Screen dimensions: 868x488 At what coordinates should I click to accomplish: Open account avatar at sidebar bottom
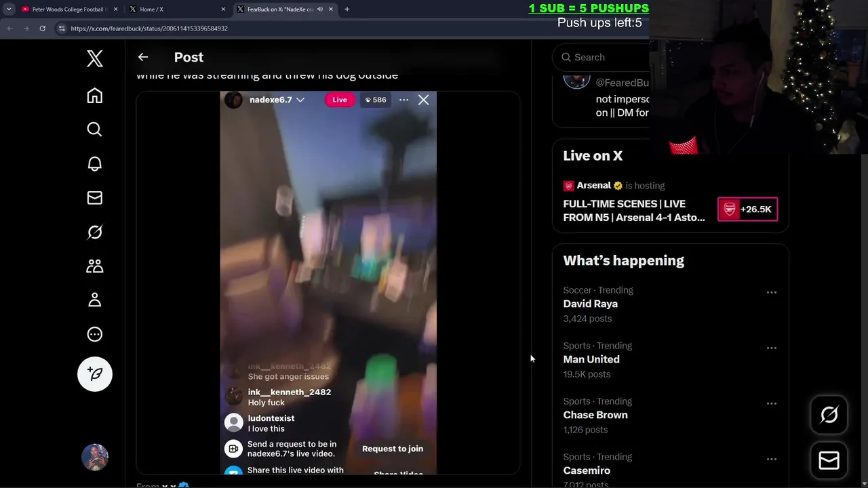point(95,457)
